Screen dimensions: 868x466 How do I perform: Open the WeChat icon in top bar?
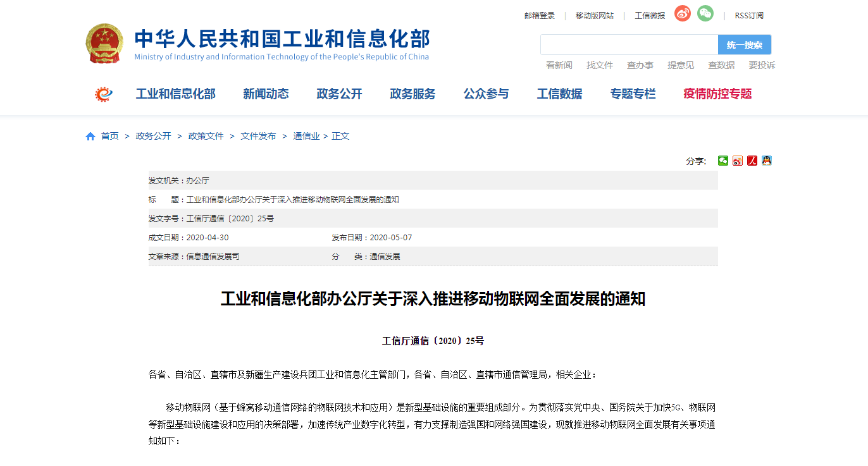(705, 13)
